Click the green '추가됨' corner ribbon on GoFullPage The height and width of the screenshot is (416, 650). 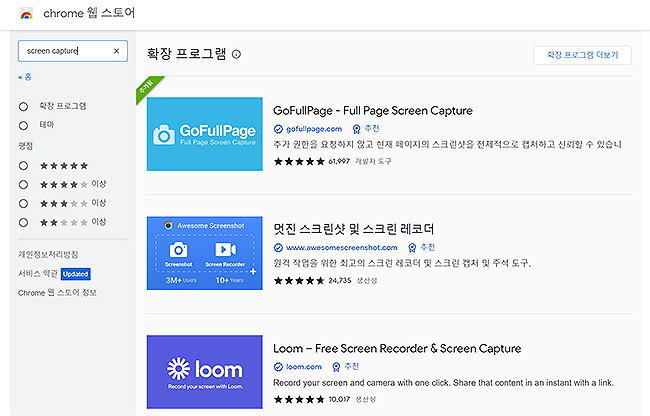tap(146, 87)
